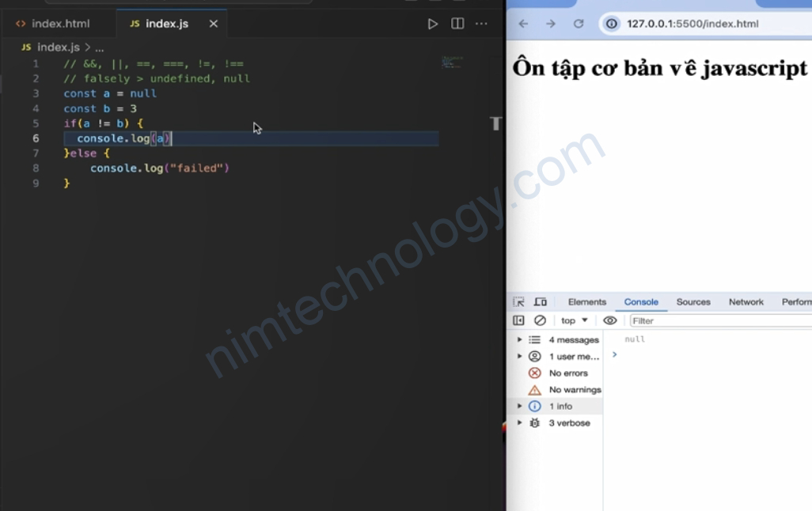The image size is (812, 511).
Task: Select the 'No errors' filter row
Action: (x=567, y=373)
